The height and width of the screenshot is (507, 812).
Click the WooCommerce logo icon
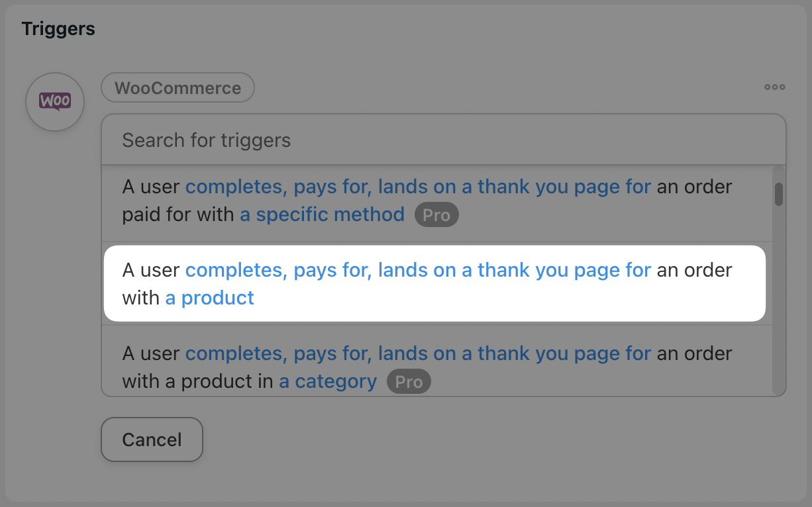[55, 102]
